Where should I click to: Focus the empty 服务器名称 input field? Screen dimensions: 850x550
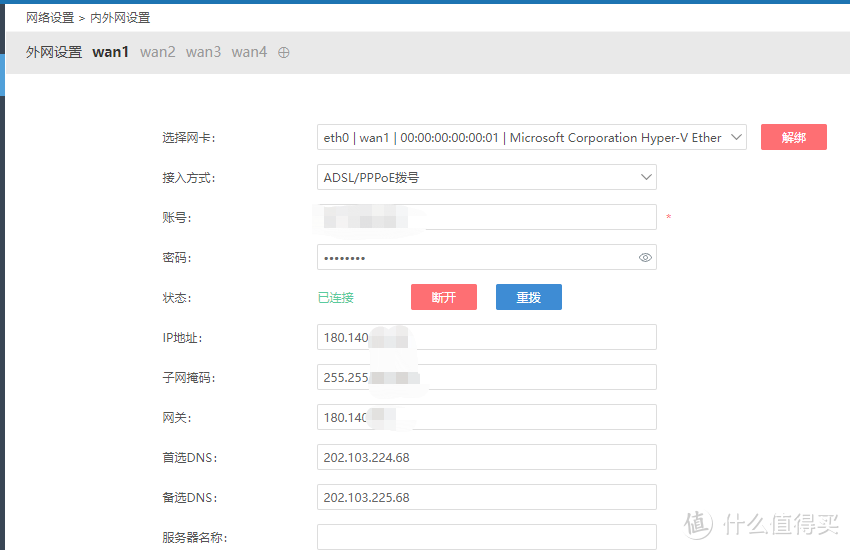pos(487,537)
